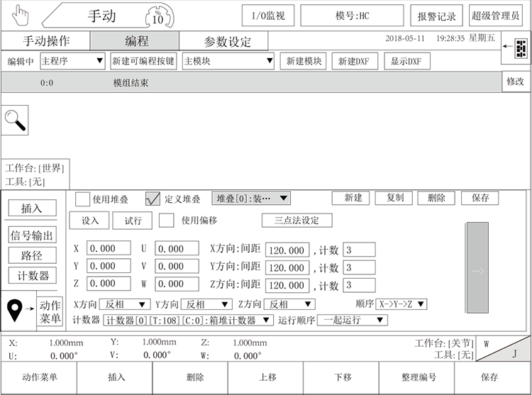This screenshot has height=395, width=532.
Task: Open the 报警记录 alarm log
Action: pos(436,16)
